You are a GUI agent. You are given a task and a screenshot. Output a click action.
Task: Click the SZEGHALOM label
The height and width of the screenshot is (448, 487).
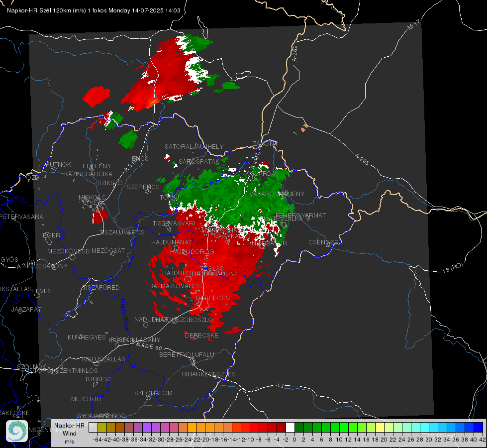coord(153,393)
